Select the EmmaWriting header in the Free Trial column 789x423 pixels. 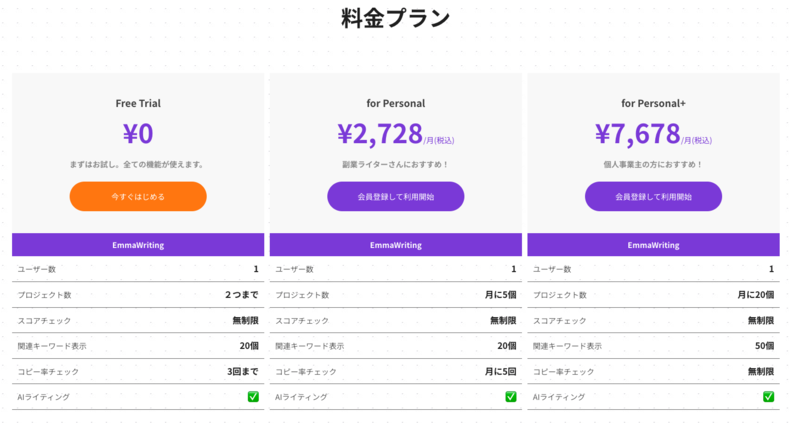click(x=138, y=245)
